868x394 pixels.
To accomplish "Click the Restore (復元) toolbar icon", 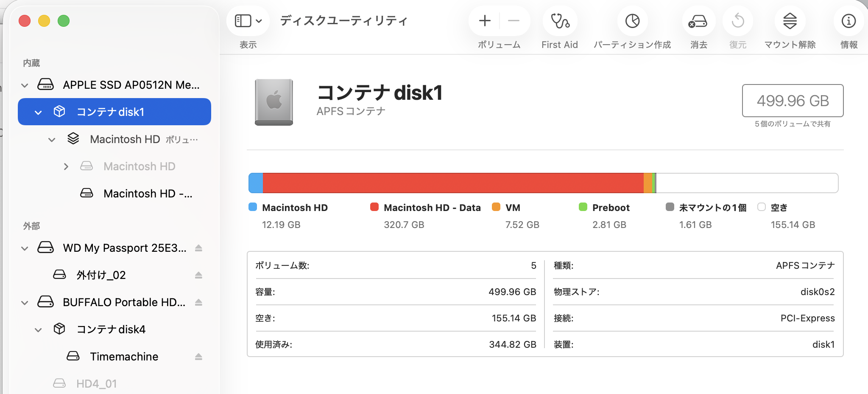I will coord(738,21).
